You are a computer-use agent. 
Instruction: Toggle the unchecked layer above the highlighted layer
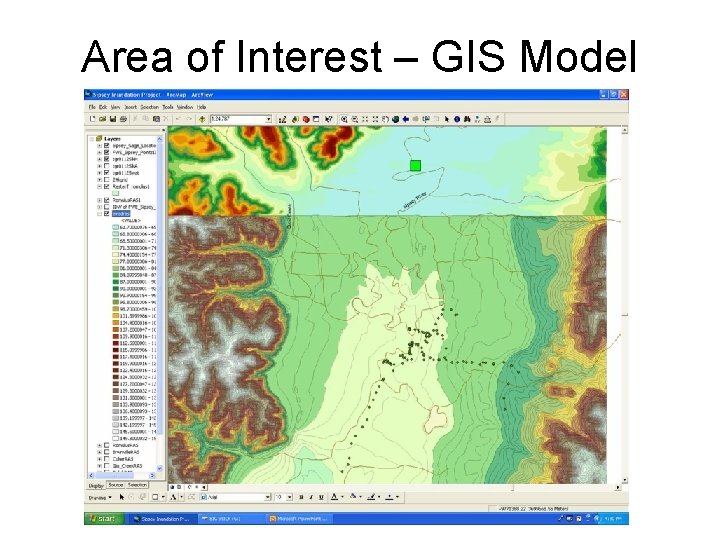(x=107, y=207)
